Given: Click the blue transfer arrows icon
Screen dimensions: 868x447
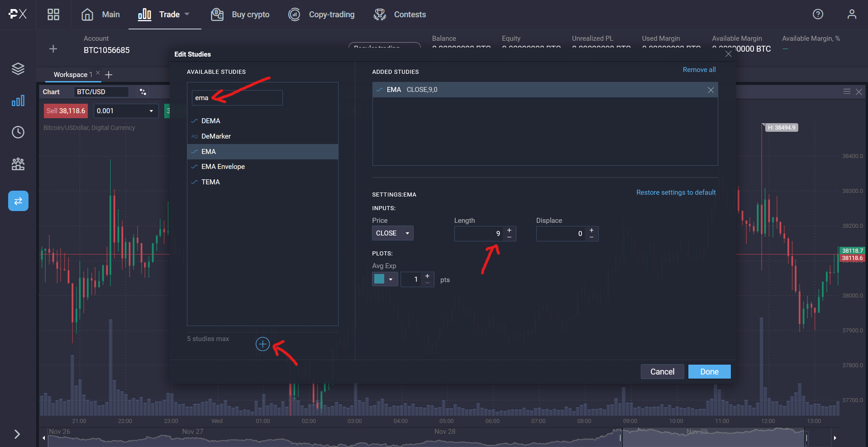Looking at the screenshot, I should click(18, 201).
